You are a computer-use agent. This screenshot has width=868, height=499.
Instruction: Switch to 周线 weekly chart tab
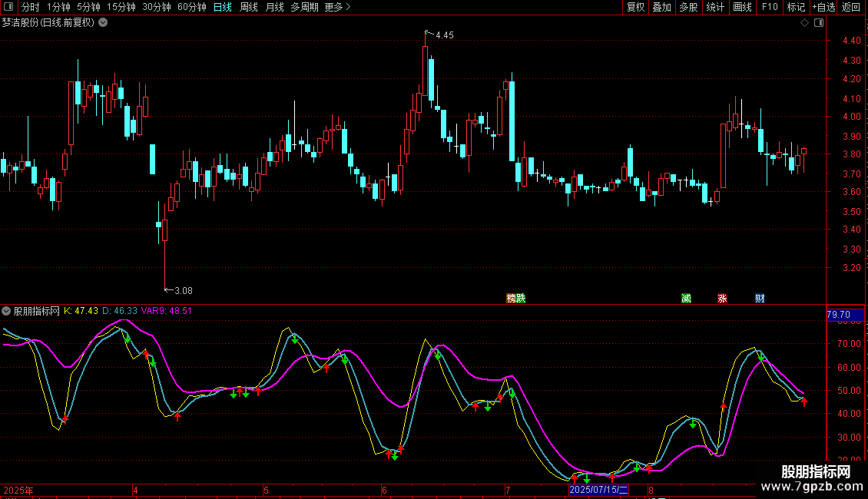pos(248,7)
